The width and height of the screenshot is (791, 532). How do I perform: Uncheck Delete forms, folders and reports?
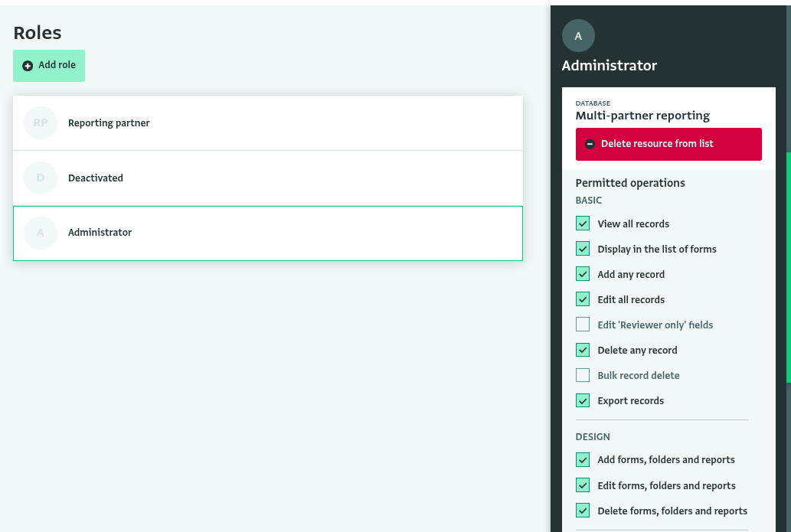point(583,511)
